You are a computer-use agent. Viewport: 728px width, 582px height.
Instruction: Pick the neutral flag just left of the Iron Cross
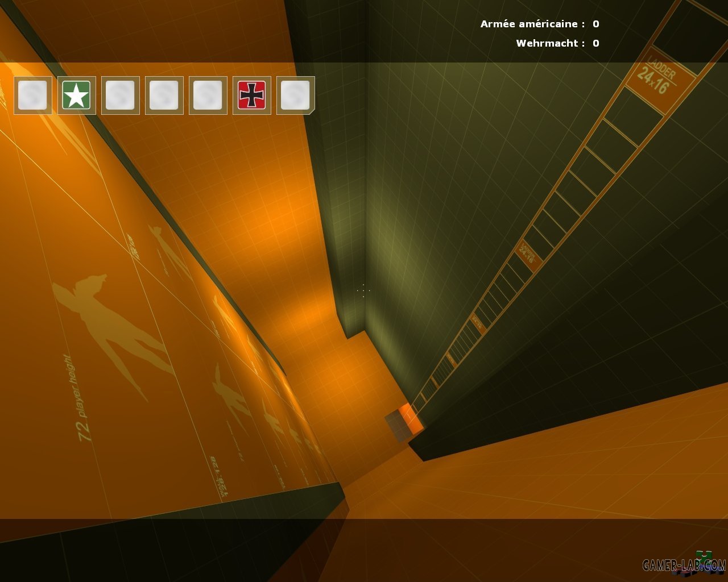[208, 95]
